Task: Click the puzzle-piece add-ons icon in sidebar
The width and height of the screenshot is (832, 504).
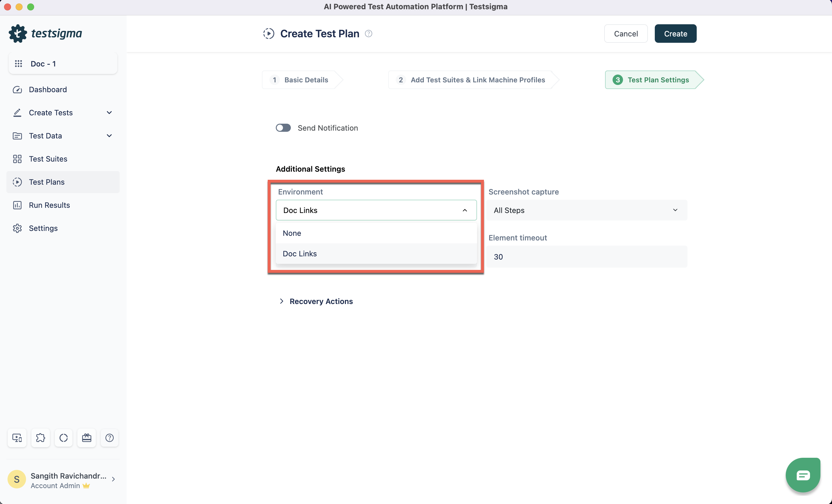Action: click(x=40, y=438)
